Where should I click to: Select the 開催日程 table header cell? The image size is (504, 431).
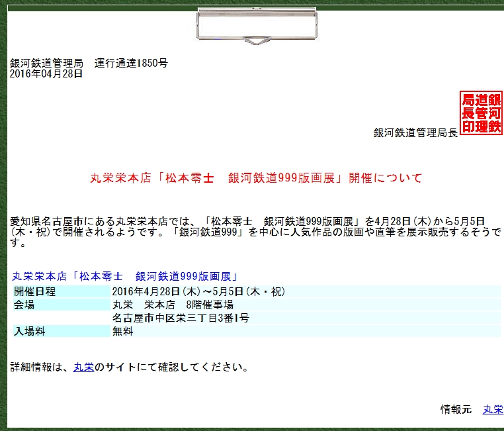click(62, 291)
